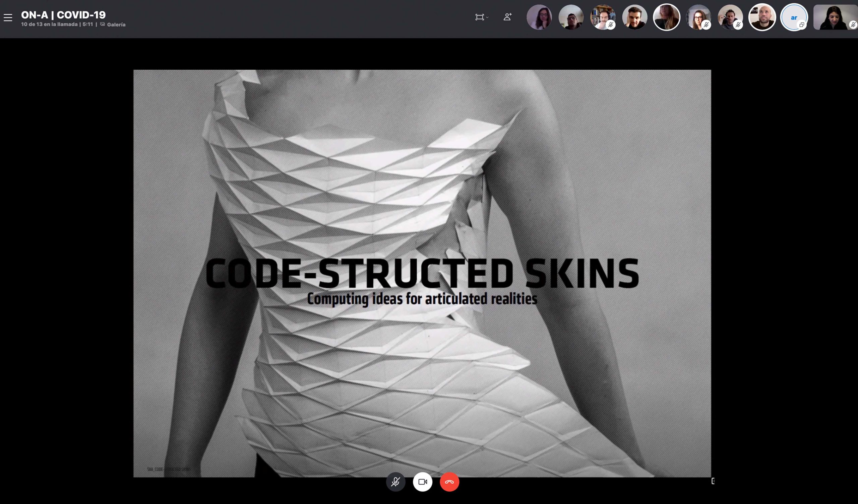Unmute your microphone
This screenshot has width=858, height=504.
tap(395, 482)
